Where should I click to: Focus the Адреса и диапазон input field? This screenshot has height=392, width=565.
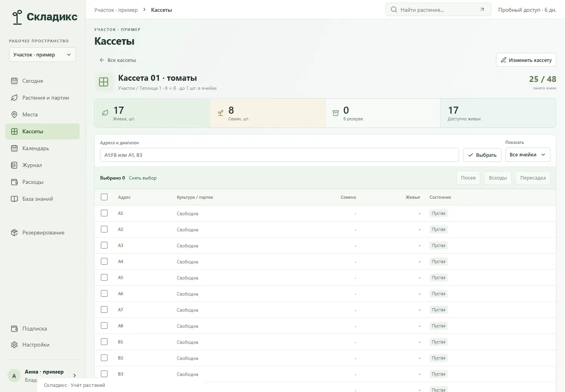point(279,155)
